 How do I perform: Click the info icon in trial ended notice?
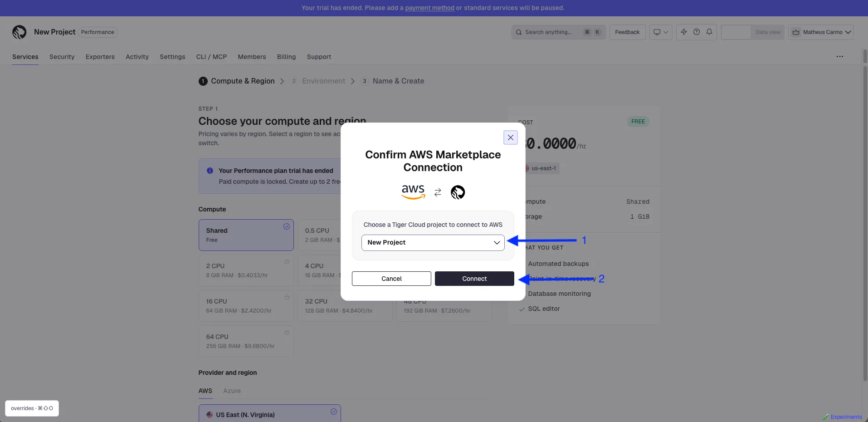point(210,171)
